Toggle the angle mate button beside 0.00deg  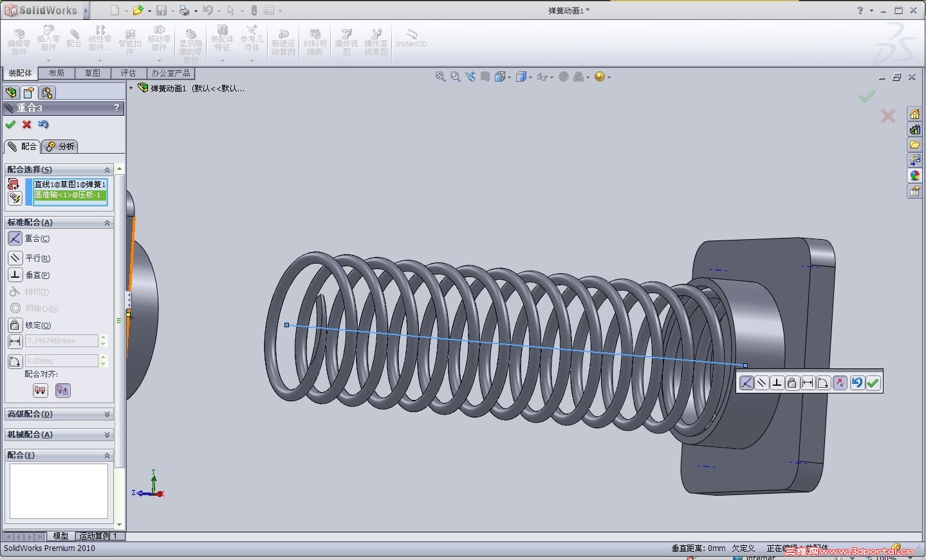15,361
